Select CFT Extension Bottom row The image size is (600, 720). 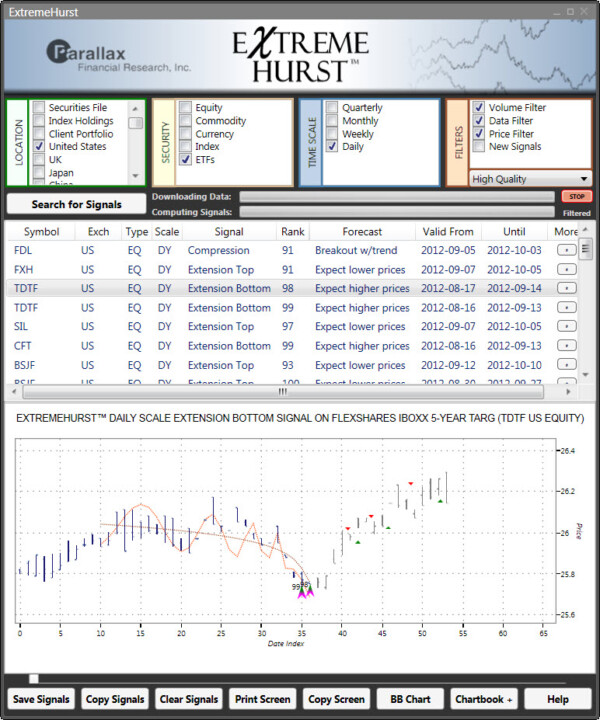292,345
